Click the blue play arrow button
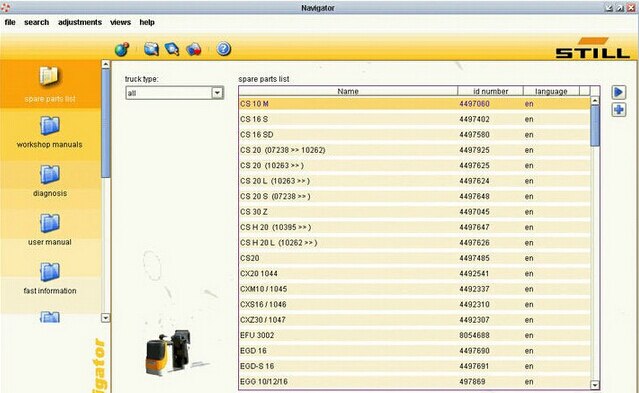The width and height of the screenshot is (639, 393). coord(619,92)
